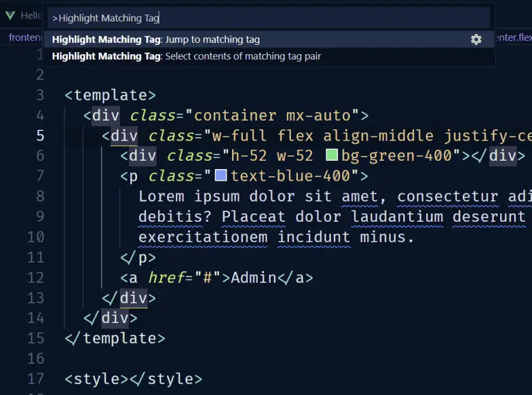Image resolution: width=532 pixels, height=395 pixels.
Task: Click line number 17 in the gutter
Action: tap(36, 379)
